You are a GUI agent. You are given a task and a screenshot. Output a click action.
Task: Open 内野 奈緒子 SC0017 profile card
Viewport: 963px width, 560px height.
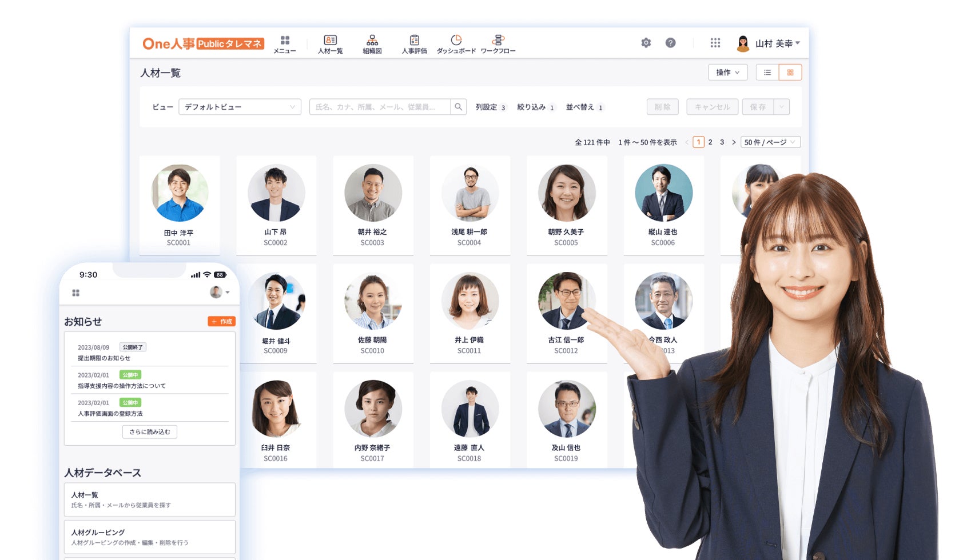373,420
